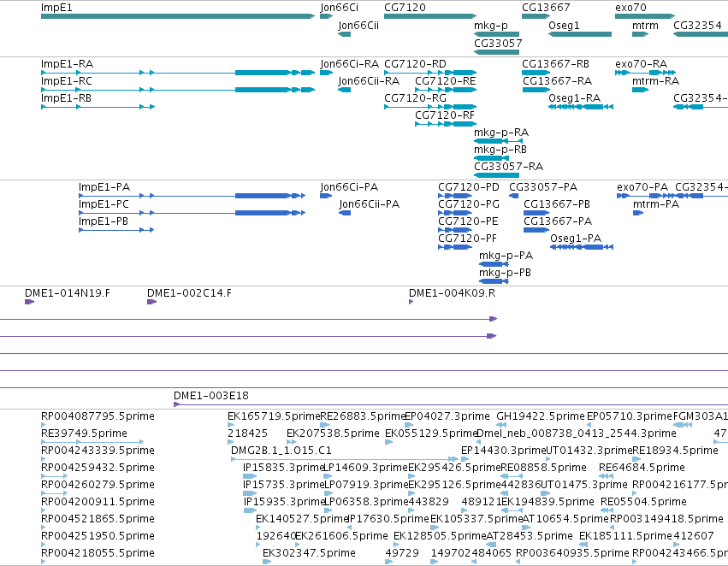The width and height of the screenshot is (728, 566).
Task: Select EST IP15835.3prime
Action: click(250, 476)
